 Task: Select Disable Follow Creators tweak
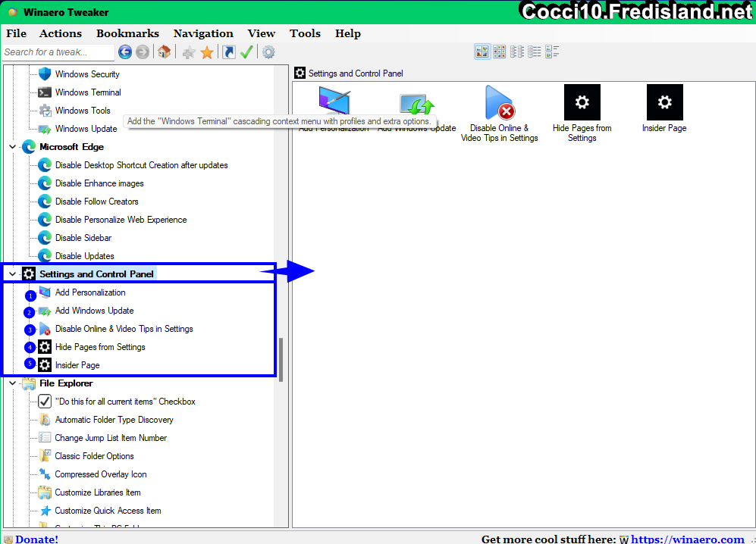[x=96, y=202]
